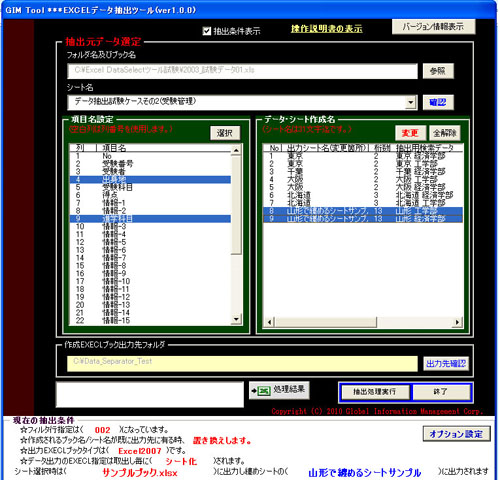Image resolution: width=500 pixels, height=480 pixels.
Task: Click the 出力シート名(変更箇所) column header
Action: tap(326, 148)
